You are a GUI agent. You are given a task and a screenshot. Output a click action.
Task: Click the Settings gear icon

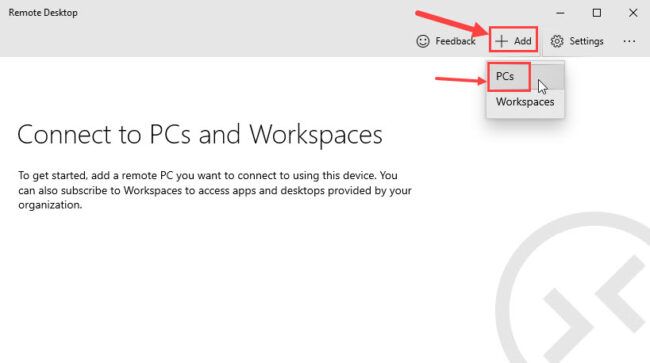[x=557, y=41]
